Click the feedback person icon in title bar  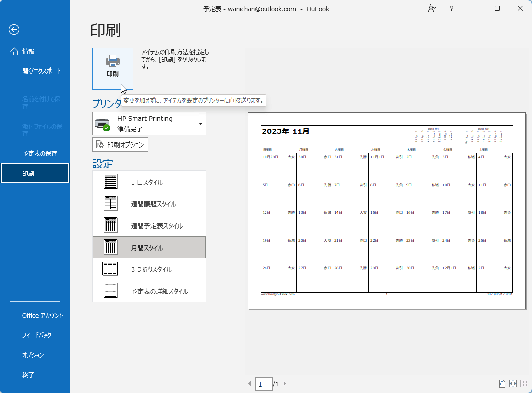tap(432, 8)
